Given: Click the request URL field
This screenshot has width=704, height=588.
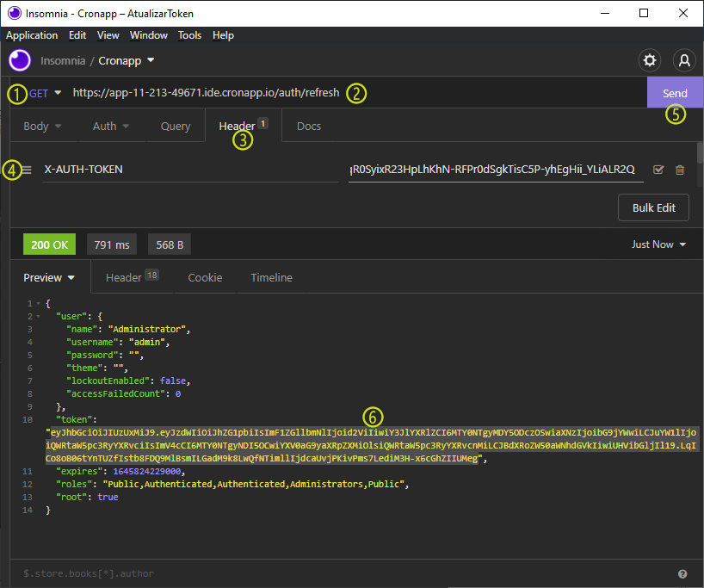Looking at the screenshot, I should 207,92.
